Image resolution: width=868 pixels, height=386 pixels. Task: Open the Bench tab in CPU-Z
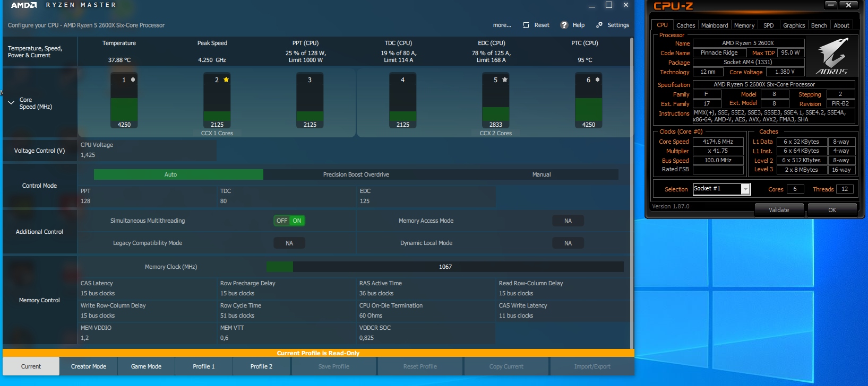(819, 25)
